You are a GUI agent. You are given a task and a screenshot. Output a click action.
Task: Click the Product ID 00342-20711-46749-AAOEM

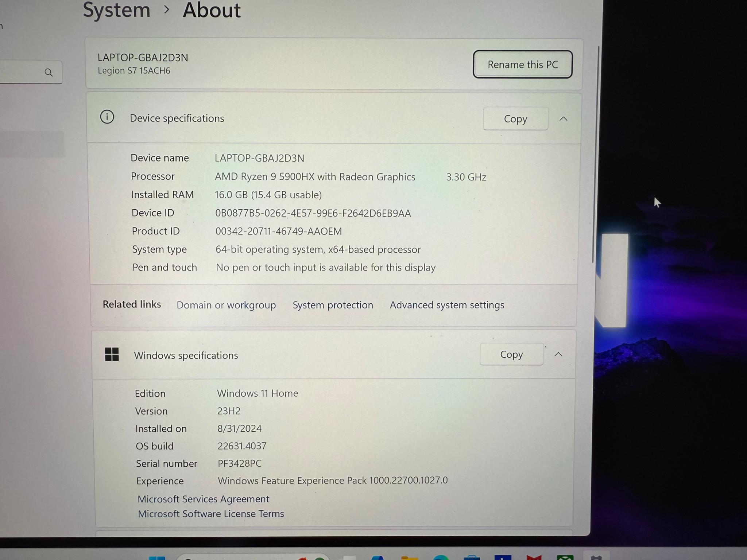click(x=279, y=231)
